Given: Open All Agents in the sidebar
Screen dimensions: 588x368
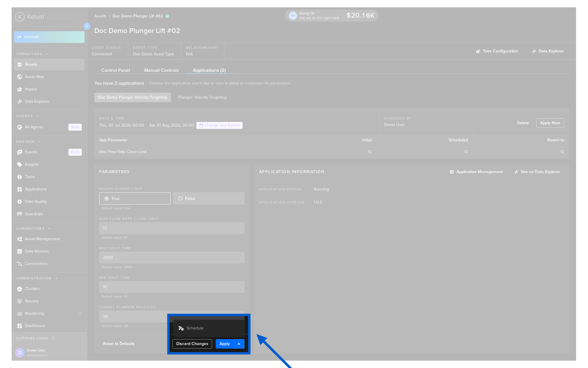Looking at the screenshot, I should point(49,127).
